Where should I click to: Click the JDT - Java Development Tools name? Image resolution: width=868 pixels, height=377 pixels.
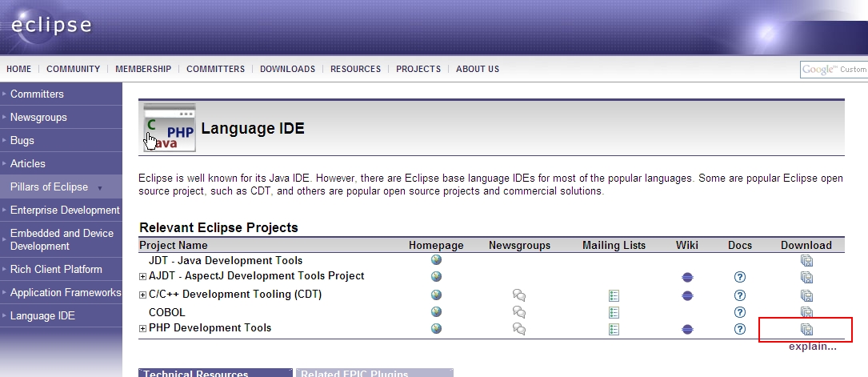point(226,260)
